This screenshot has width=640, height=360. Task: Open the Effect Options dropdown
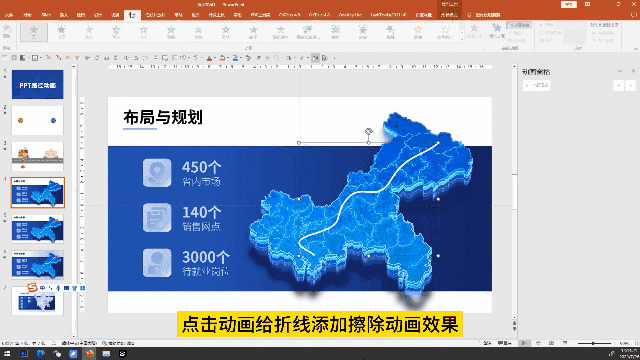(x=474, y=31)
